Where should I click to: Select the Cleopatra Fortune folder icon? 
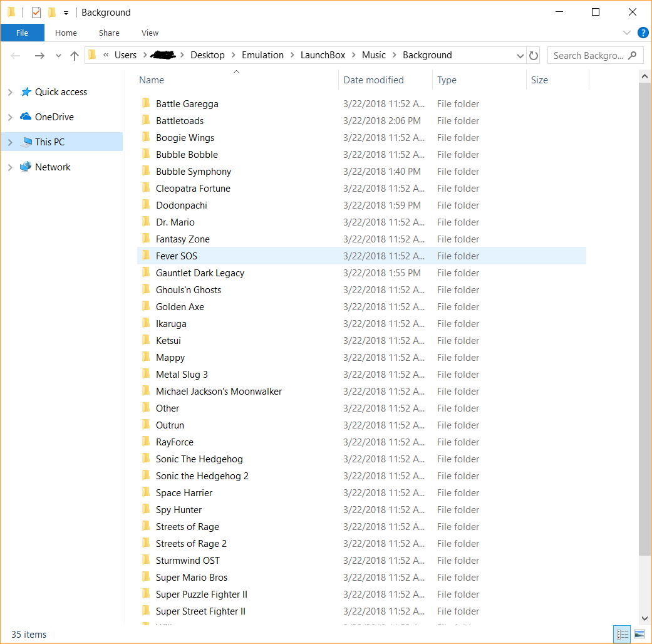(146, 188)
